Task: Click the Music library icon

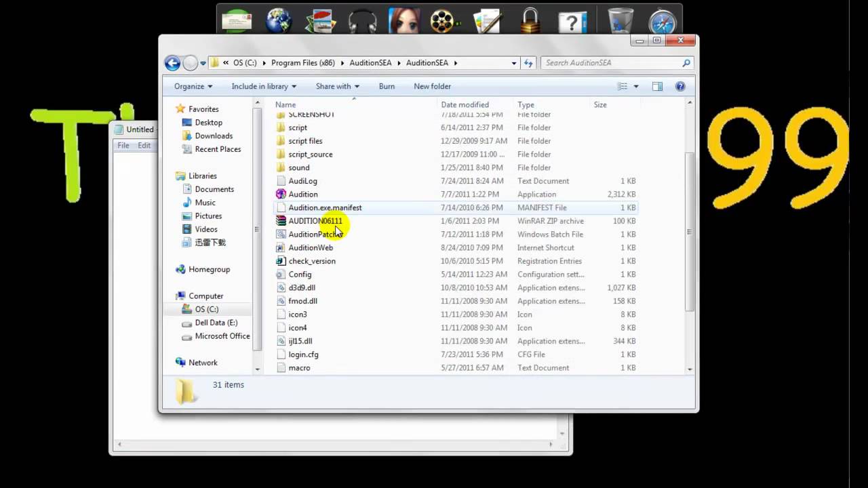Action: 188,203
